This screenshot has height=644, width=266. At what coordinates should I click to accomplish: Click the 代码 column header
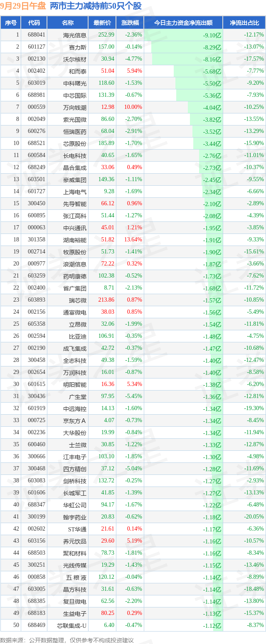pyautogui.click(x=34, y=23)
